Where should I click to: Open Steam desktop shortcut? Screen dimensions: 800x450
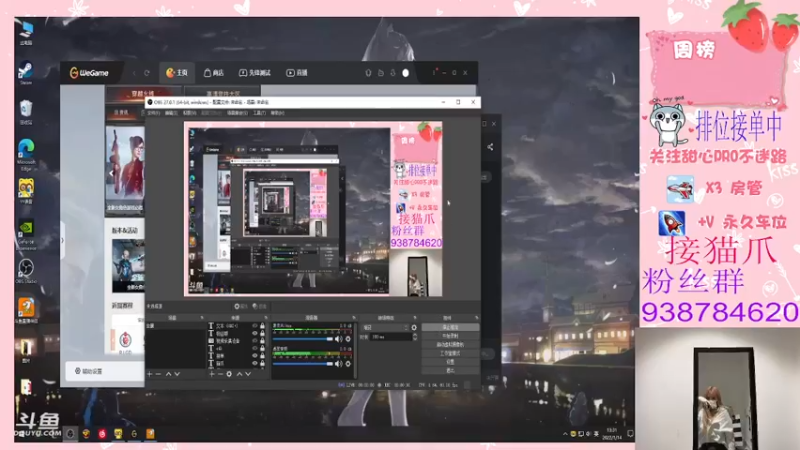26,72
